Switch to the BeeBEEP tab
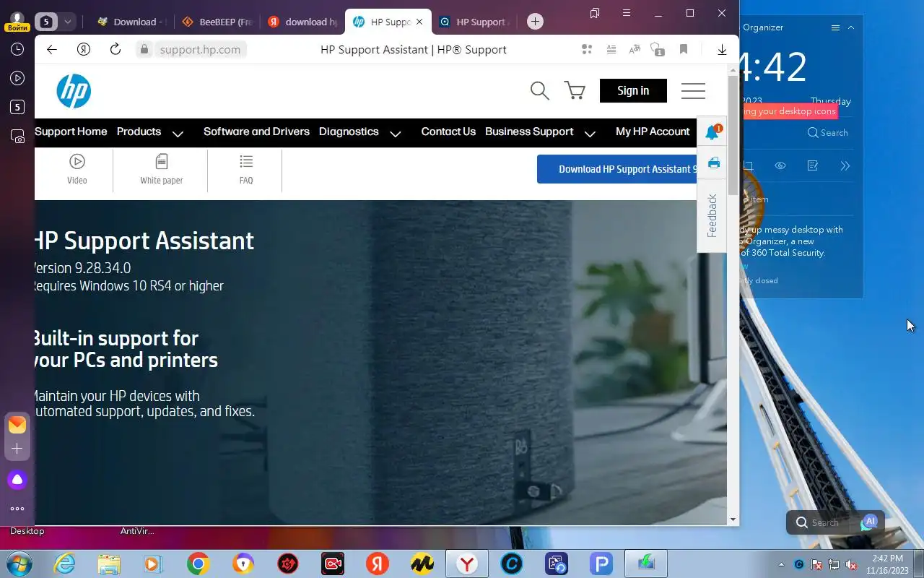 pyautogui.click(x=217, y=22)
